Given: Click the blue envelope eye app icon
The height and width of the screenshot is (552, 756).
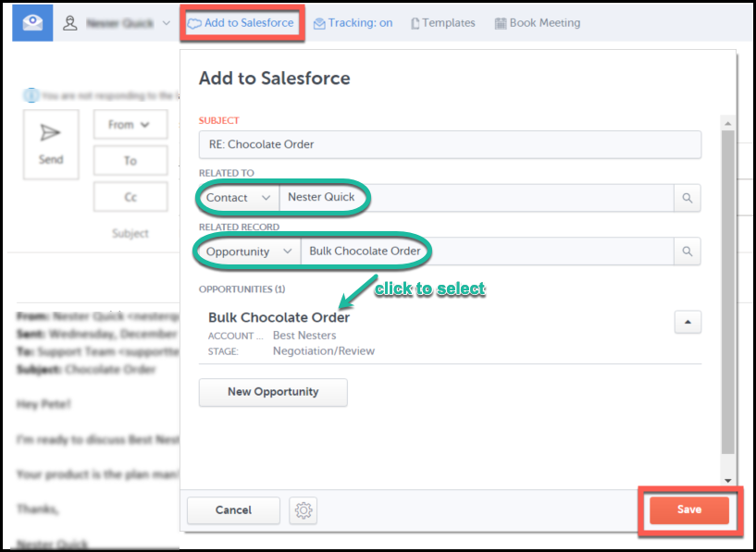Looking at the screenshot, I should [x=32, y=22].
